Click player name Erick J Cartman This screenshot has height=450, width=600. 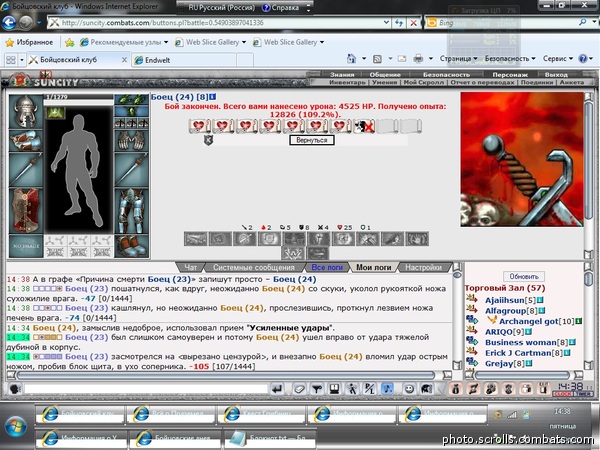click(518, 353)
